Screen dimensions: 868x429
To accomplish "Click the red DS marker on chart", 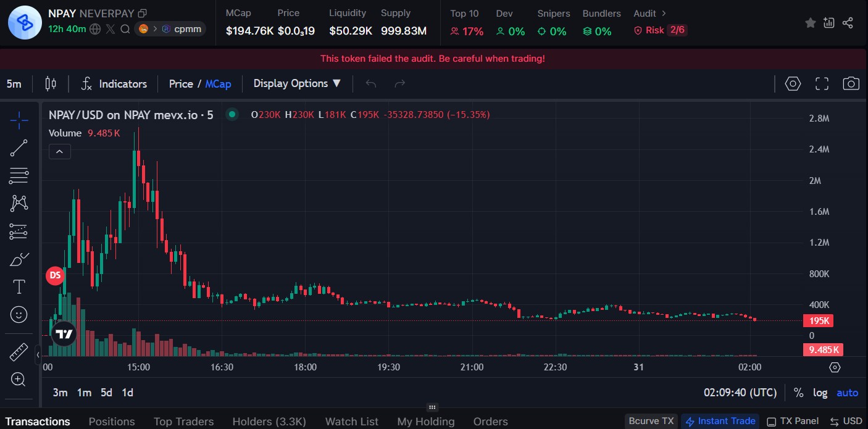I will click(55, 275).
